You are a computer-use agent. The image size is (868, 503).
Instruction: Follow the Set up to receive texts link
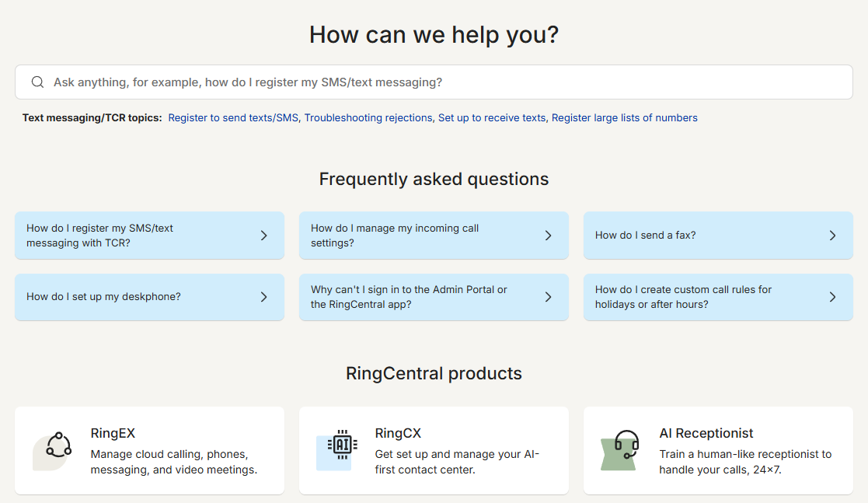(x=492, y=118)
